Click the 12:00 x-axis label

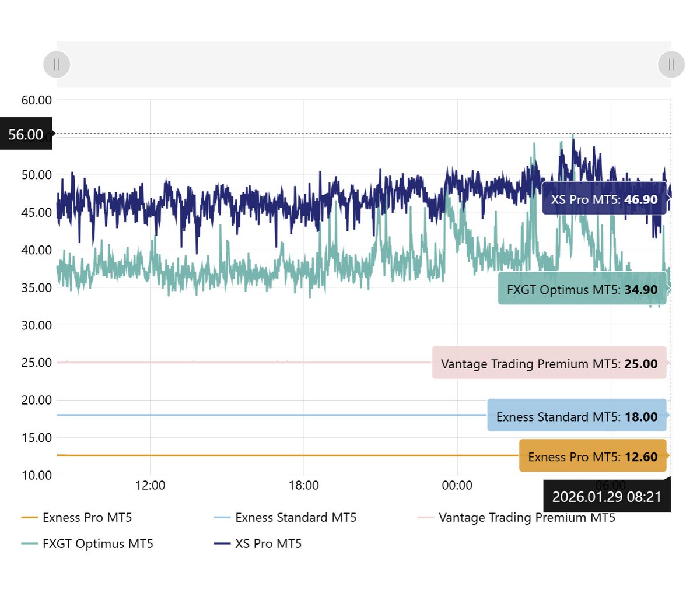[x=150, y=485]
